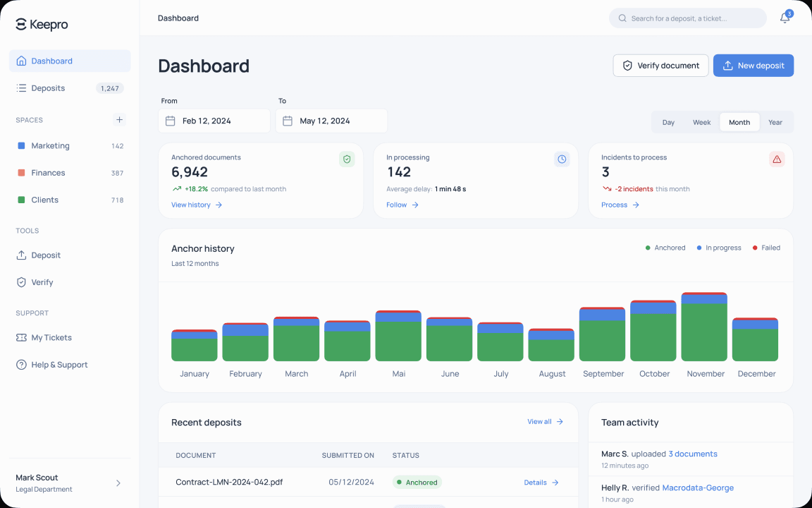The image size is (812, 508).
Task: Click the red warning icon on Incidents card
Action: click(x=777, y=159)
